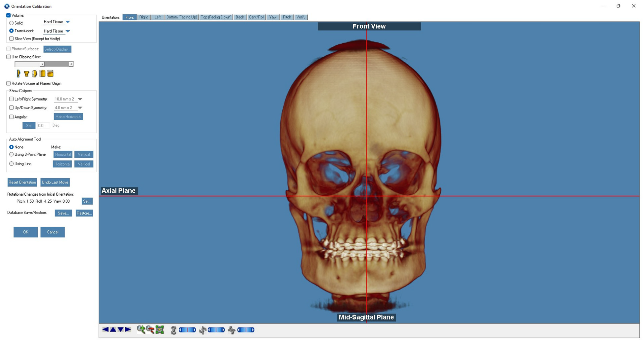The width and height of the screenshot is (644, 342).
Task: Select the funnel-shaped clipping icon
Action: coord(26,74)
